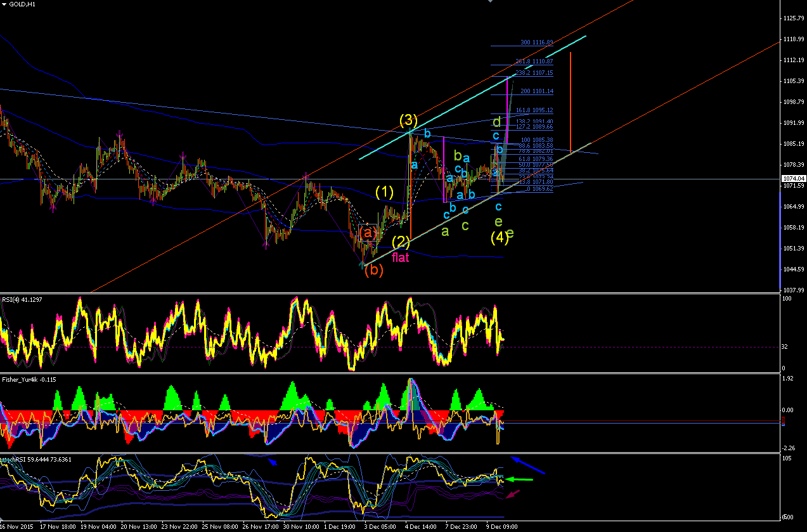
Task: Select the tall orange vertical line object
Action: tap(571, 102)
